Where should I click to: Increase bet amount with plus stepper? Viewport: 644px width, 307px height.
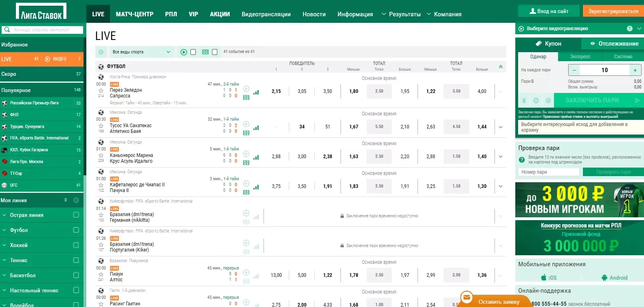pos(635,70)
